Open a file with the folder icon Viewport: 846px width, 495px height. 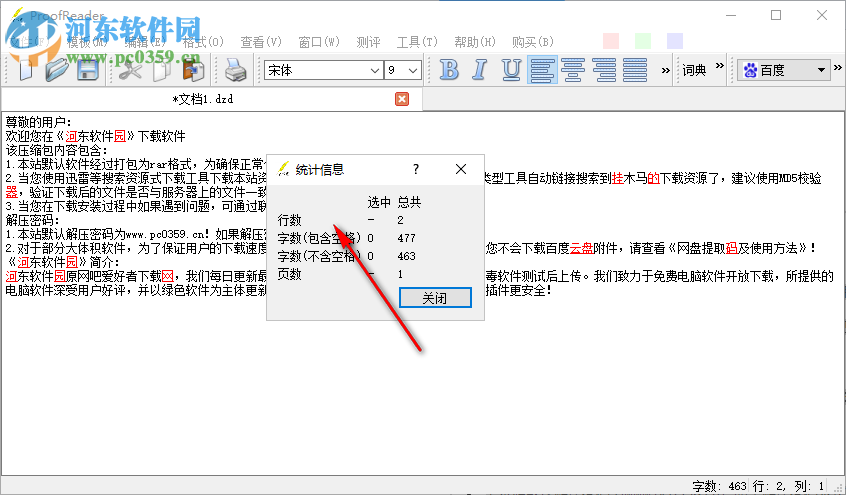point(57,70)
